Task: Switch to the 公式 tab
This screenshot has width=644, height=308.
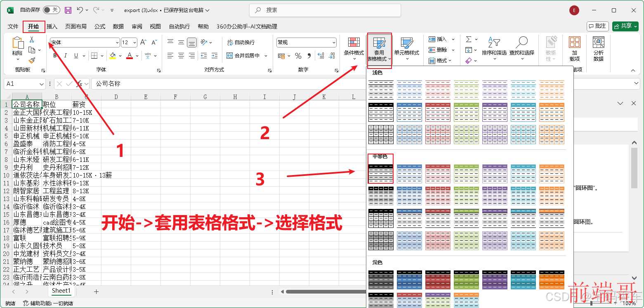Action: click(100, 26)
